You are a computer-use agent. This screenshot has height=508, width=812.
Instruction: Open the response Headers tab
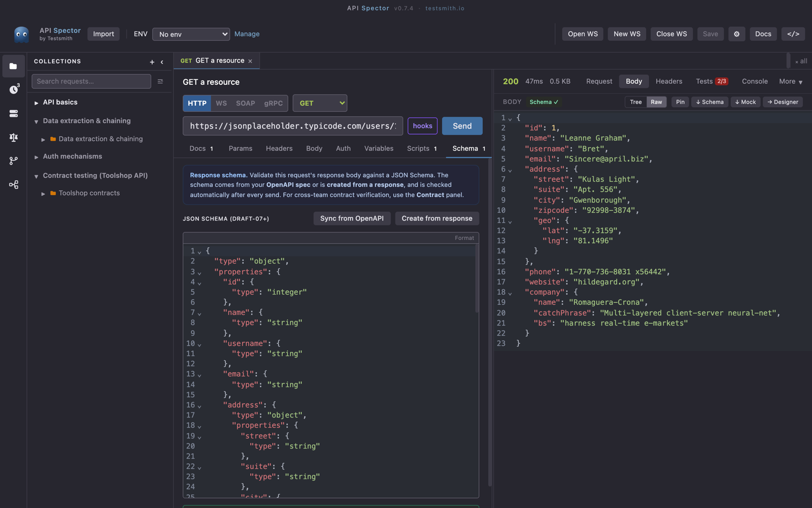point(669,81)
